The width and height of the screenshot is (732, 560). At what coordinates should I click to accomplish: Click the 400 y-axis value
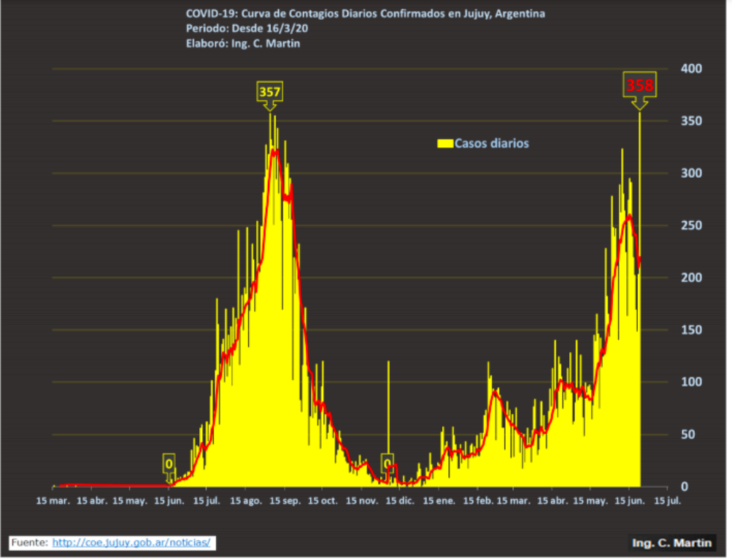(691, 69)
